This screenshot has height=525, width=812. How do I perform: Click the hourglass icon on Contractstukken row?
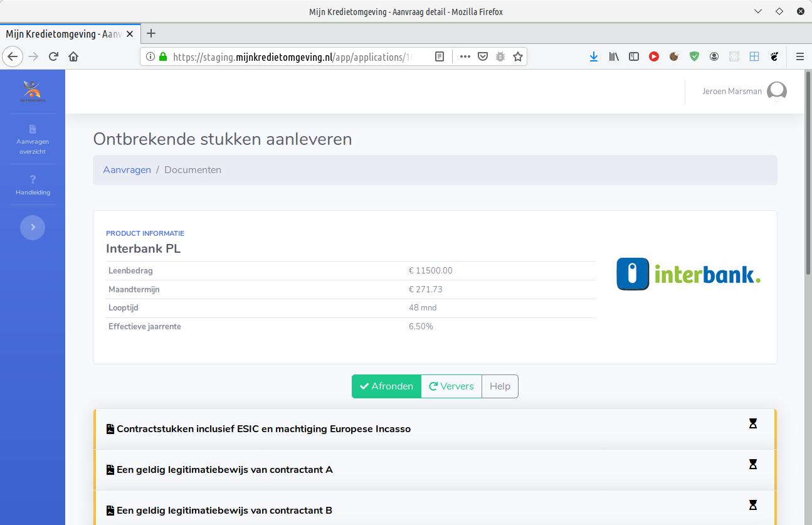pos(753,423)
